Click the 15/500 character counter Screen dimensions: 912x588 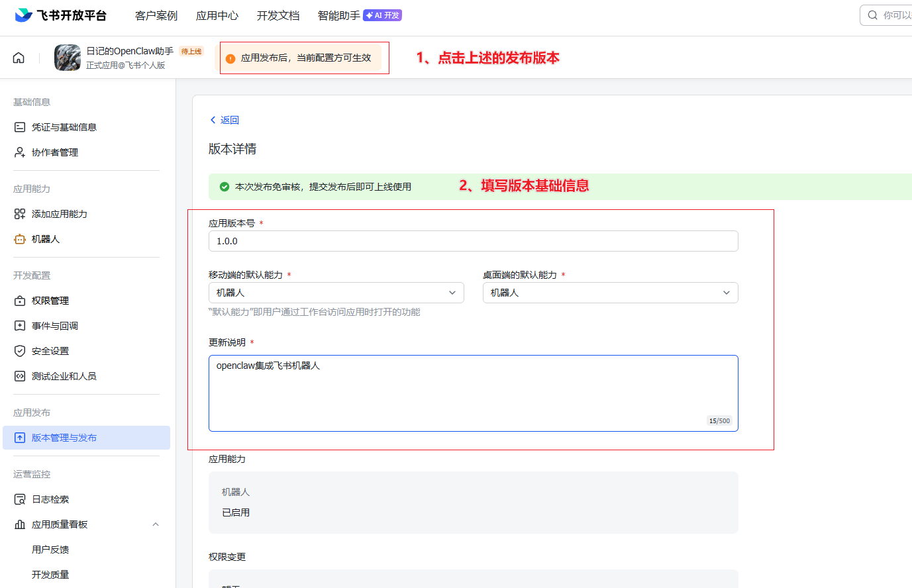pos(719,420)
